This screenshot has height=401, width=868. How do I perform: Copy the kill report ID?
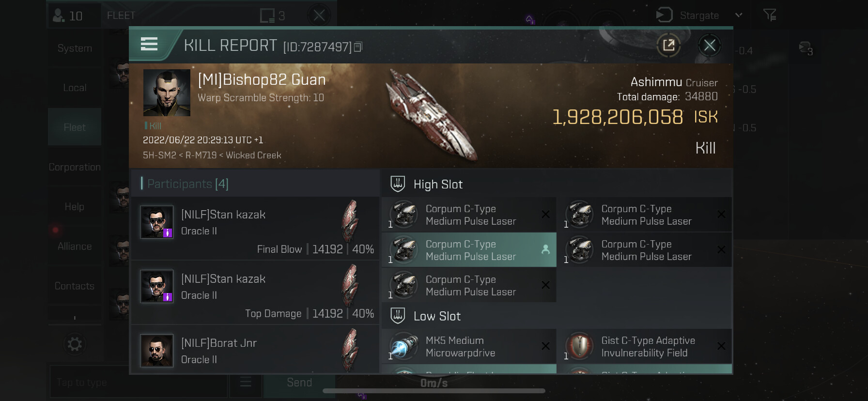coord(358,47)
